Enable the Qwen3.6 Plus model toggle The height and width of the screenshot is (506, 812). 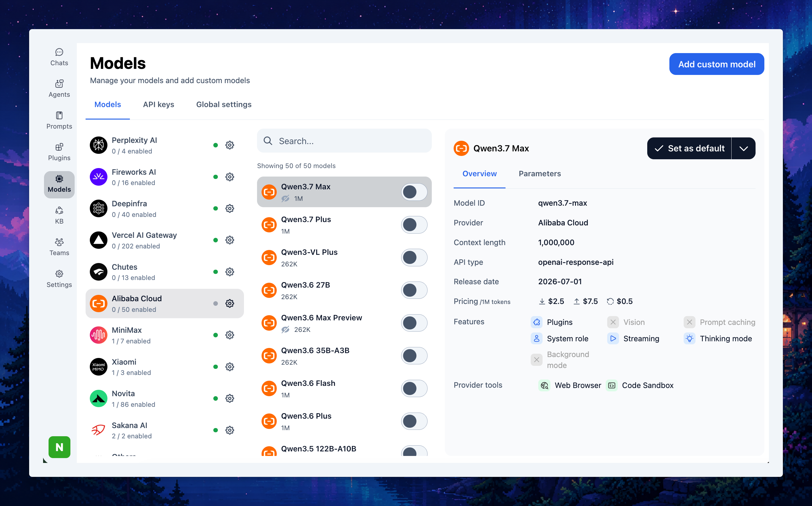click(x=414, y=421)
